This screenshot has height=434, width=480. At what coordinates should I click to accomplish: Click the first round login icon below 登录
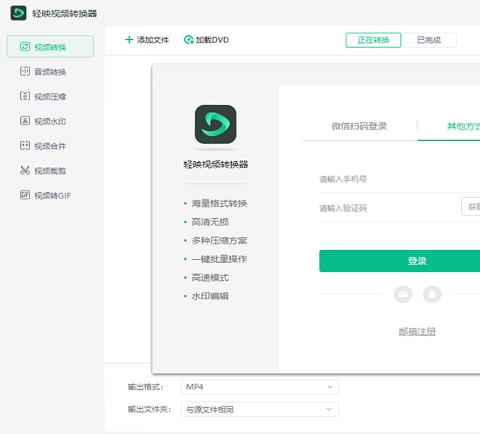point(403,294)
